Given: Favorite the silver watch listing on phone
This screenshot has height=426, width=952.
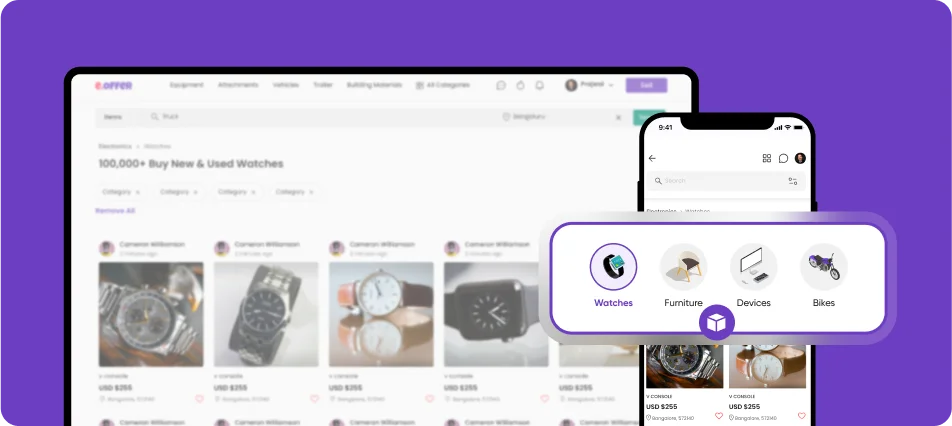Looking at the screenshot, I should coord(719,416).
